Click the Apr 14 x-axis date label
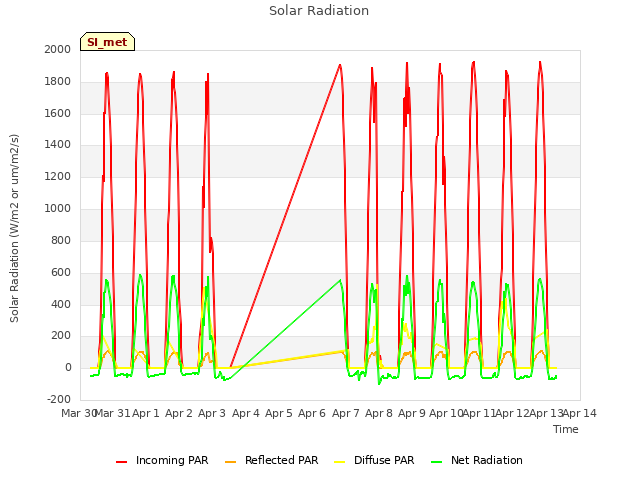The height and width of the screenshot is (480, 640). [x=580, y=413]
